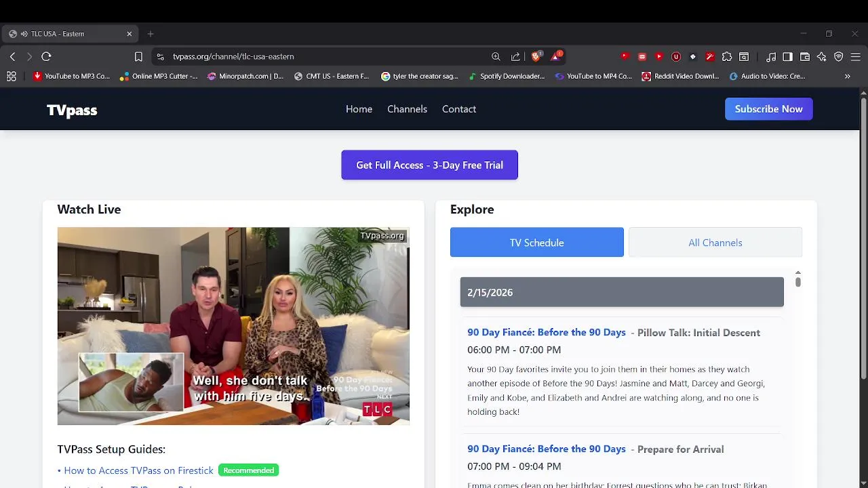Share this page via the share icon

[515, 57]
